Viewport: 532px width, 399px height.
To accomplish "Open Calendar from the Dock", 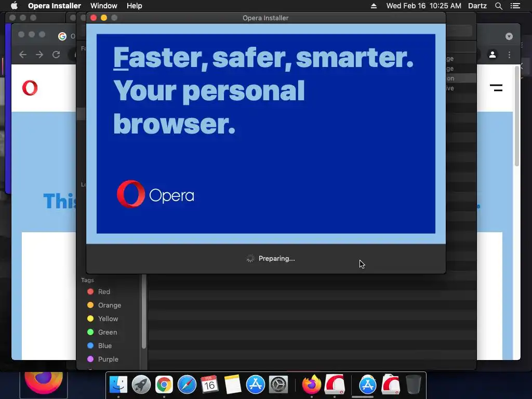I will click(x=209, y=385).
